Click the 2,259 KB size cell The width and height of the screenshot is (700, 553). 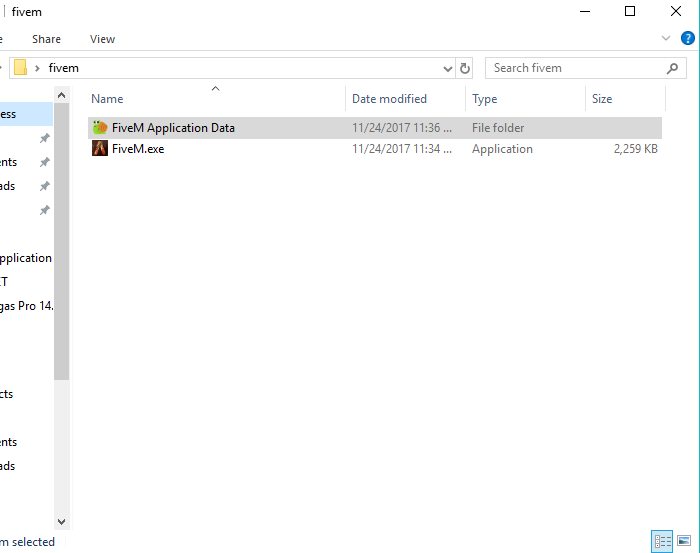click(x=636, y=149)
